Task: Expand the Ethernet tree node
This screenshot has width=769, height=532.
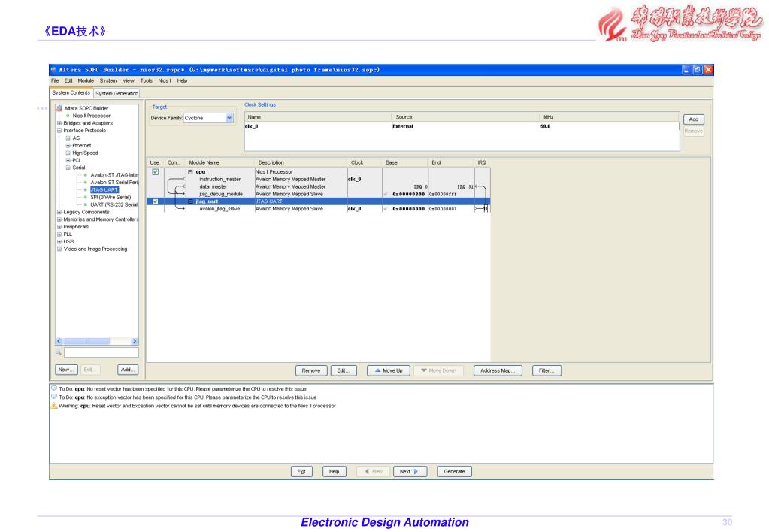Action: click(68, 146)
